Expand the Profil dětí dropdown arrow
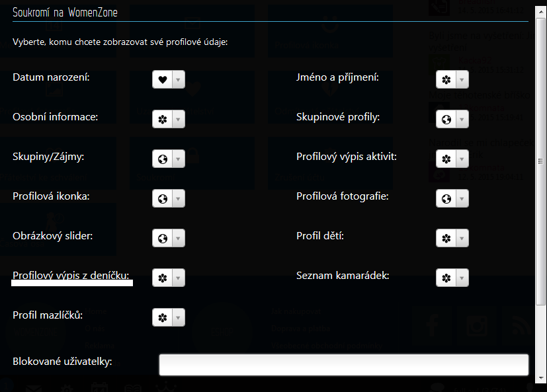Image resolution: width=547 pixels, height=392 pixels. pyautogui.click(x=462, y=238)
